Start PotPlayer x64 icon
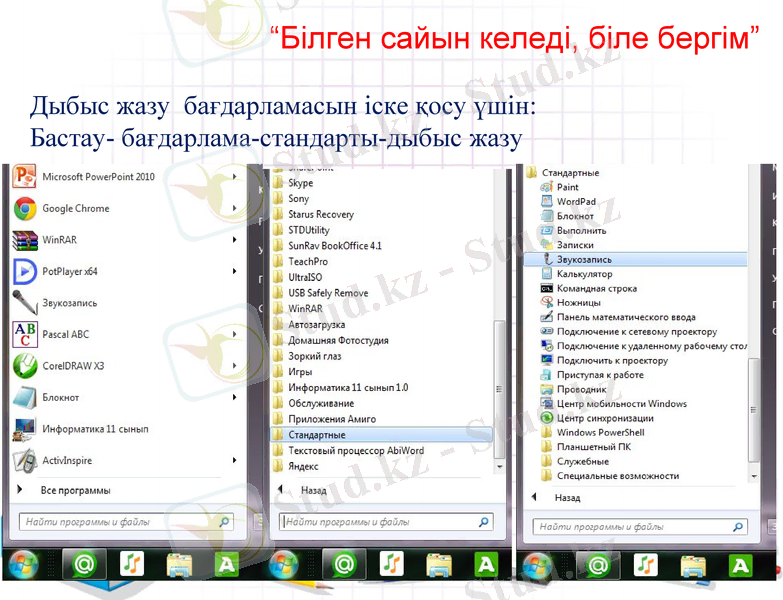This screenshot has width=783, height=600. (24, 272)
